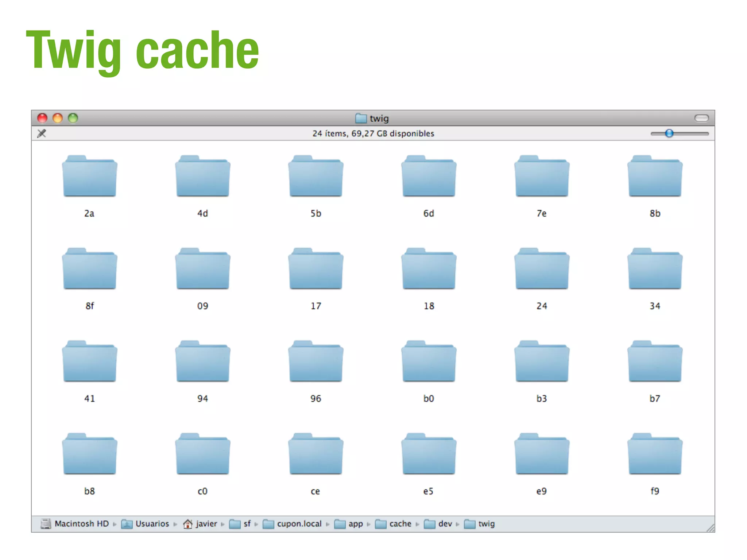Select the 5b folder icon
747x560 pixels.
tap(316, 176)
